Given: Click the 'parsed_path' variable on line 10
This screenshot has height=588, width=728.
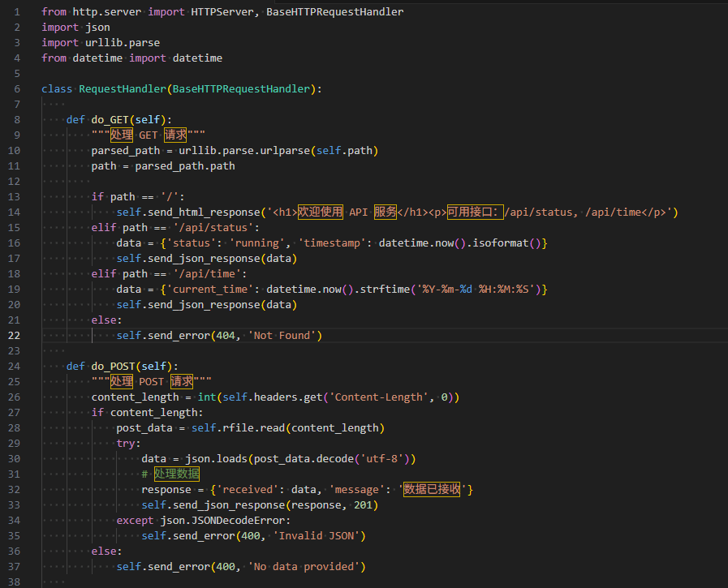Looking at the screenshot, I should [125, 150].
